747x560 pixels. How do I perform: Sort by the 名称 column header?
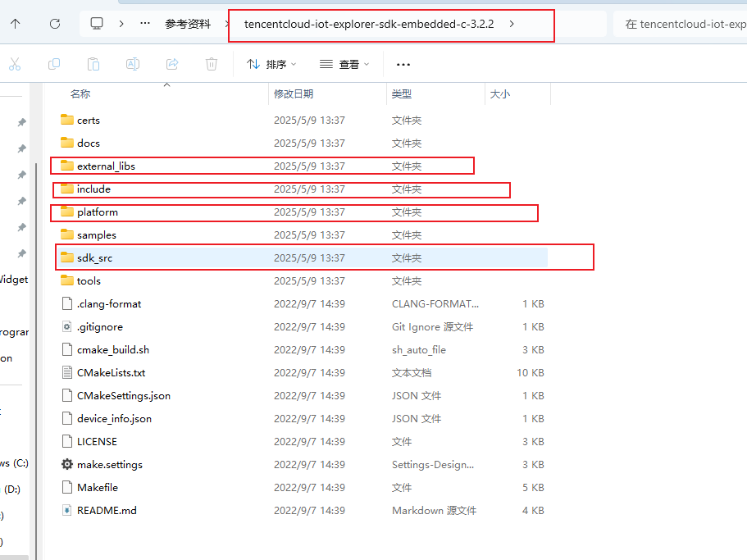pyautogui.click(x=80, y=93)
